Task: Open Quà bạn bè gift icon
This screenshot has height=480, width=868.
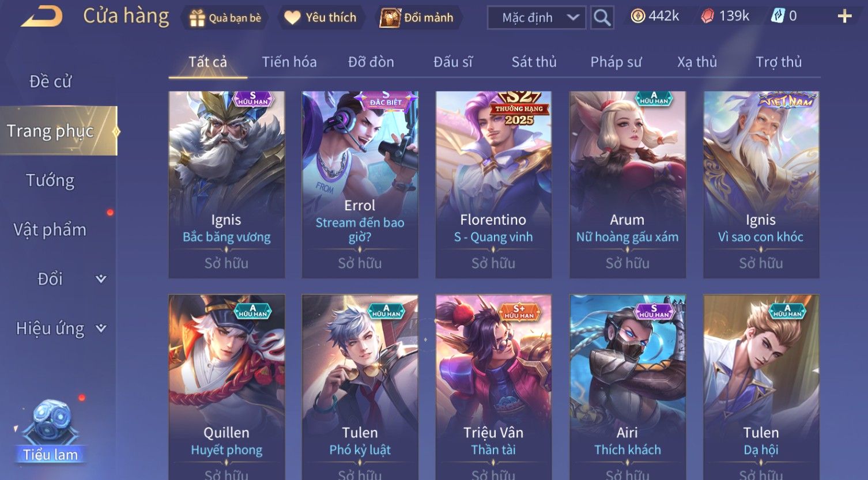Action: click(197, 18)
